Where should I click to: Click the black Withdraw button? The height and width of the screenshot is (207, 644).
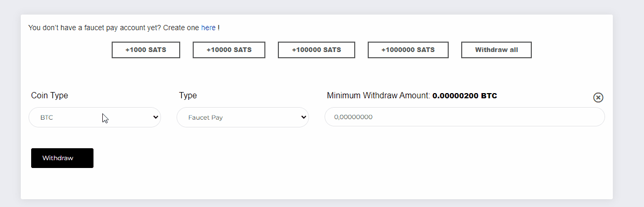[x=62, y=158]
